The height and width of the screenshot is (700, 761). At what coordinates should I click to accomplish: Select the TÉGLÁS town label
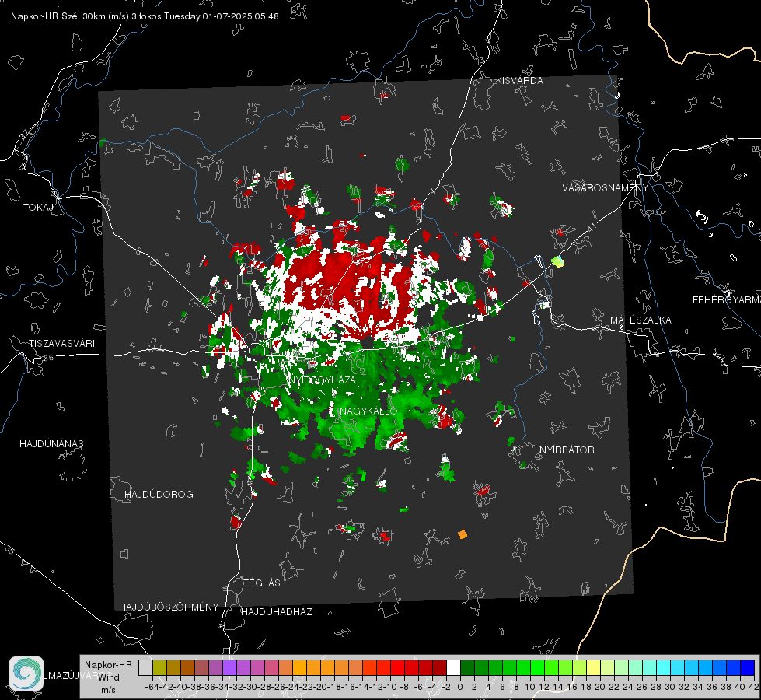tap(262, 583)
